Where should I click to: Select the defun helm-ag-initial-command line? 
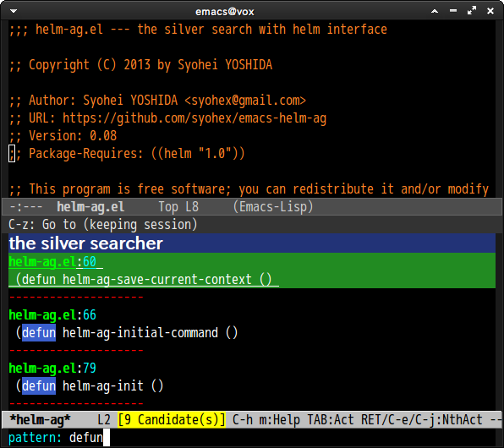pos(127,333)
